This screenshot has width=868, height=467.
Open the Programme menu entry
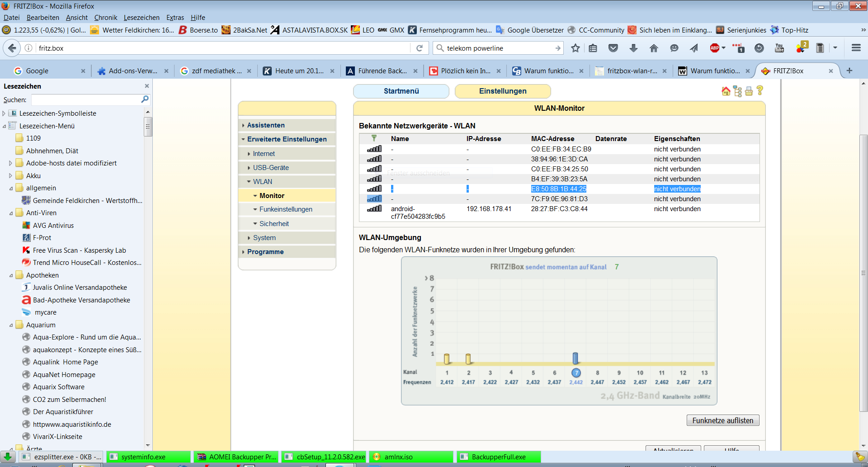pyautogui.click(x=265, y=252)
